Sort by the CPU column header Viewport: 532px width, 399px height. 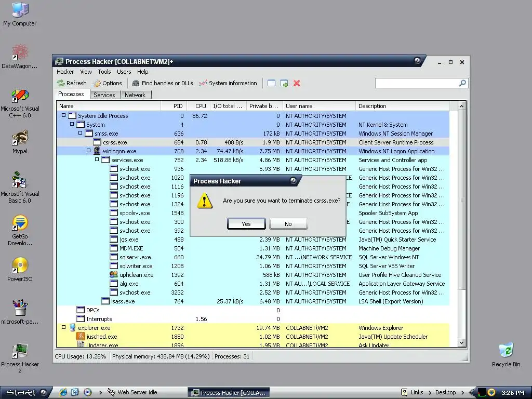198,106
